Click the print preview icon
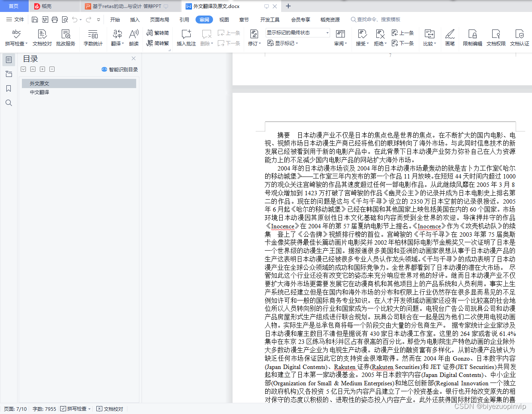 click(65, 20)
